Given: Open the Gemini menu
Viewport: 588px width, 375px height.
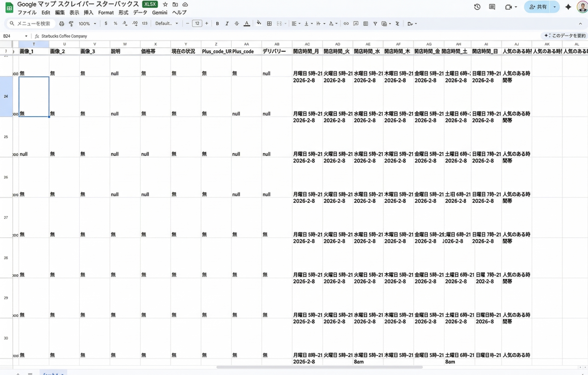Looking at the screenshot, I should tap(160, 12).
